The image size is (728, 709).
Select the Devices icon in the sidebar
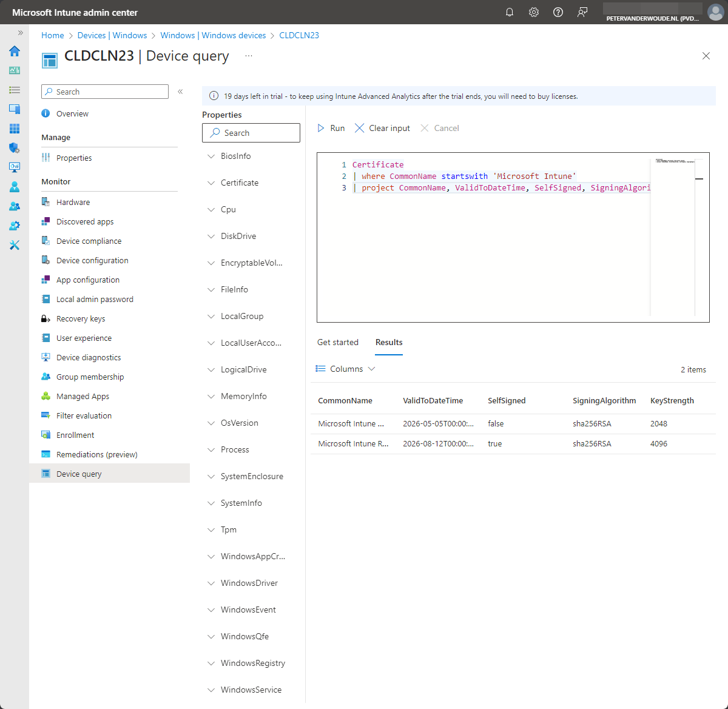pos(14,109)
